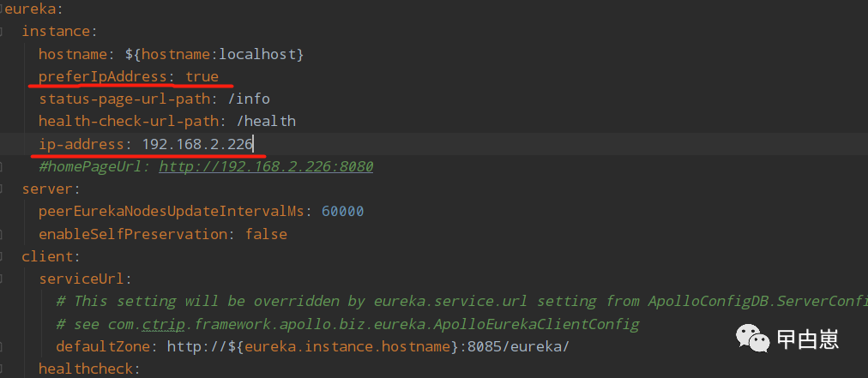The image size is (868, 378).
Task: Click the ip-address key
Action: pyautogui.click(x=81, y=144)
